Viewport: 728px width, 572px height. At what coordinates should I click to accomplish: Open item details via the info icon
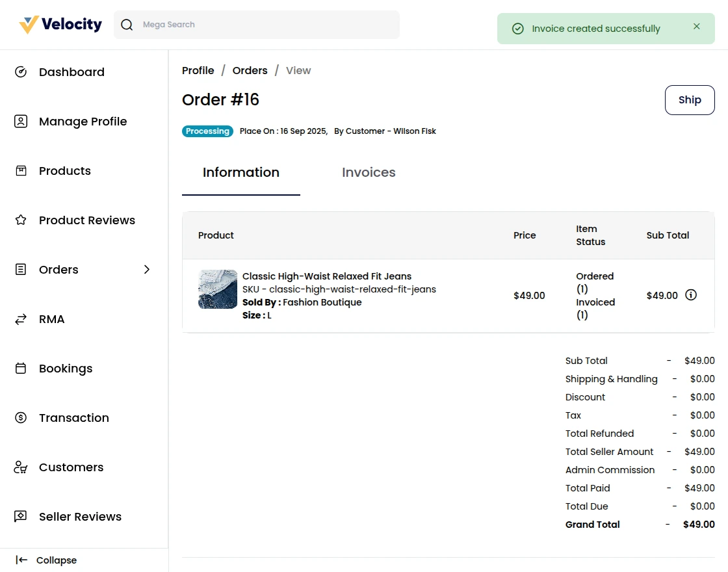pos(691,295)
